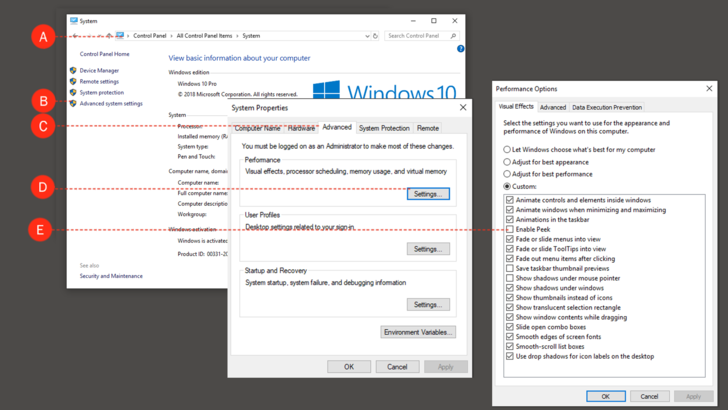
Task: Toggle Fade out menu items after clicking
Action: (x=510, y=259)
